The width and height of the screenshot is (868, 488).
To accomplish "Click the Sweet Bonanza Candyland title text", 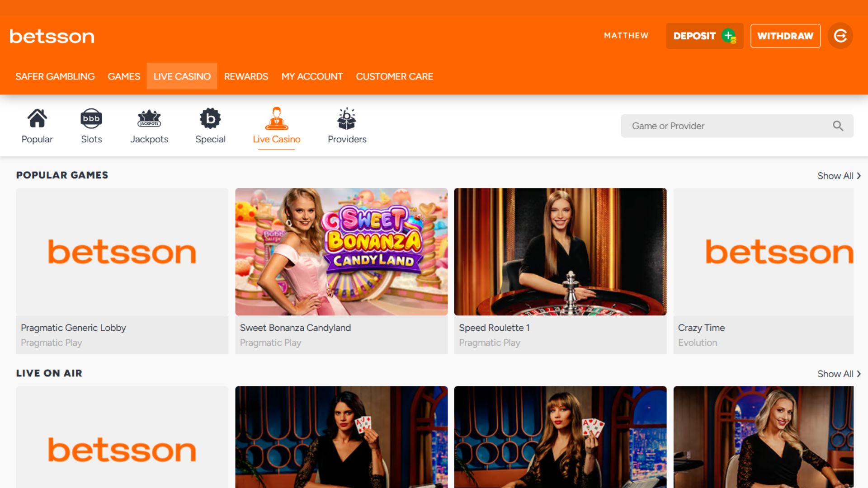I will click(x=295, y=328).
